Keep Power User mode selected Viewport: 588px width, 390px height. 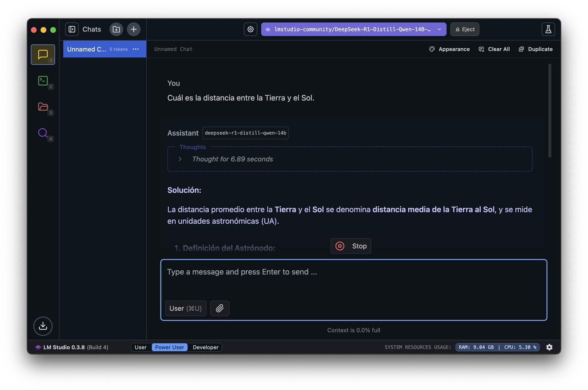pos(169,347)
